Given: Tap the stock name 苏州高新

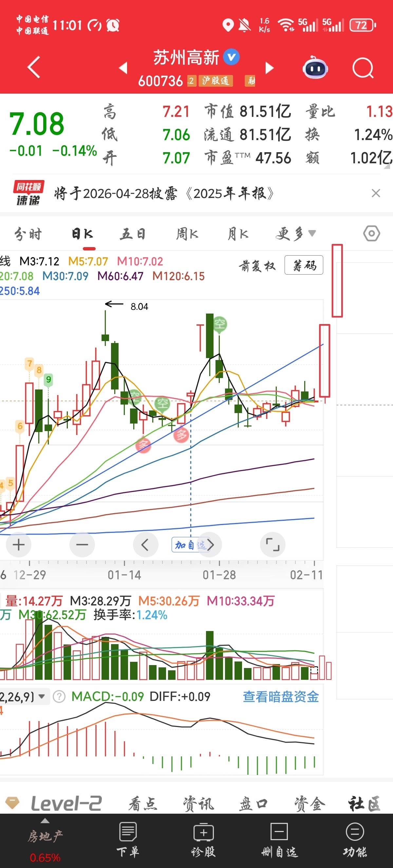Looking at the screenshot, I should click(186, 57).
